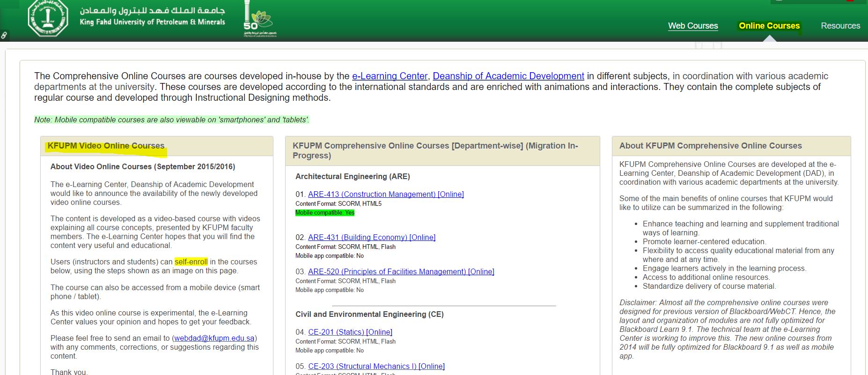Click the Civil and Environmental Engineering (CE) heading
The height and width of the screenshot is (375, 868).
(x=369, y=314)
